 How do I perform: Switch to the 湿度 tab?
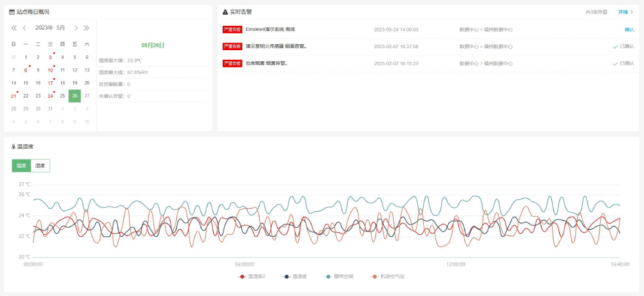[41, 165]
